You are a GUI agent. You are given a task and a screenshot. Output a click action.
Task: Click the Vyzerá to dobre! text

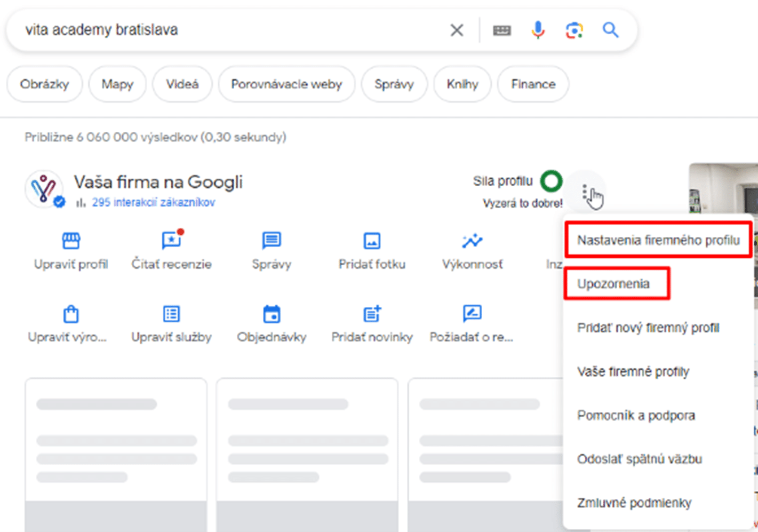523,203
